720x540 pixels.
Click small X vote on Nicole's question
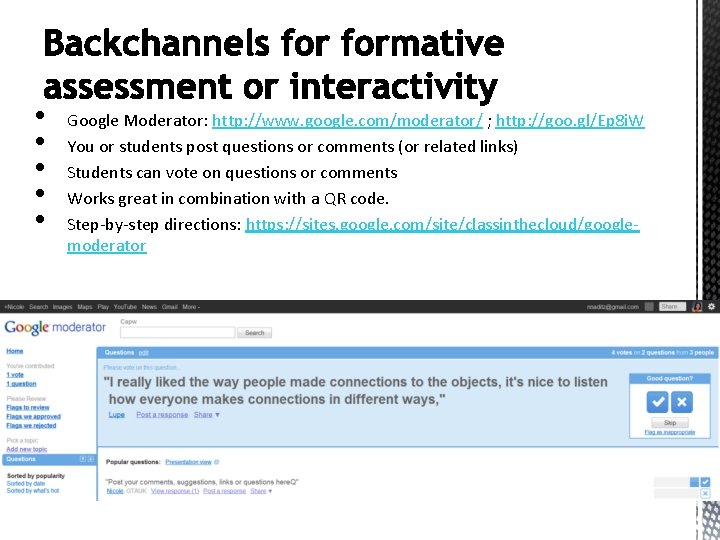coord(705,493)
